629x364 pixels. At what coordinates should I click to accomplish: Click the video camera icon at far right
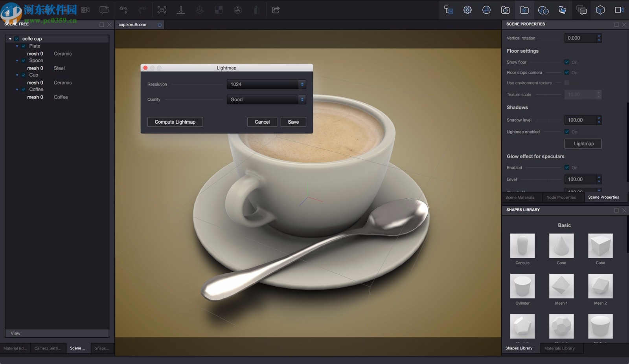pyautogui.click(x=619, y=10)
